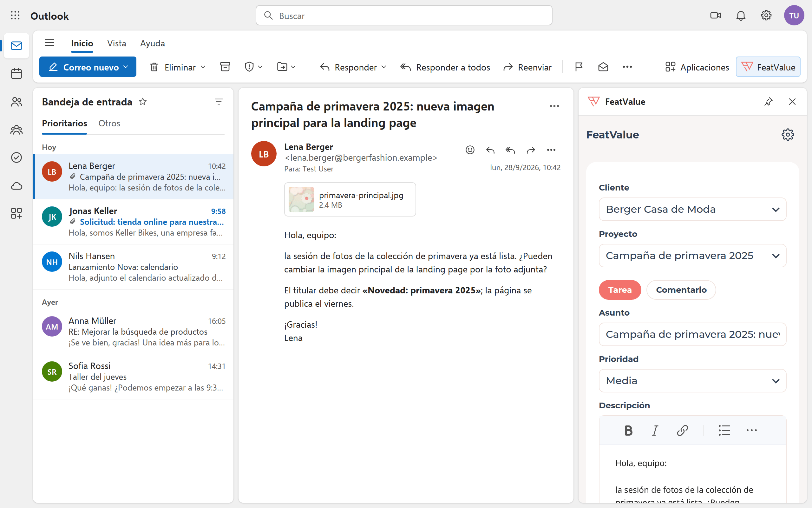Image resolution: width=812 pixels, height=508 pixels.
Task: Open Outlook settings gear in header
Action: (x=766, y=16)
